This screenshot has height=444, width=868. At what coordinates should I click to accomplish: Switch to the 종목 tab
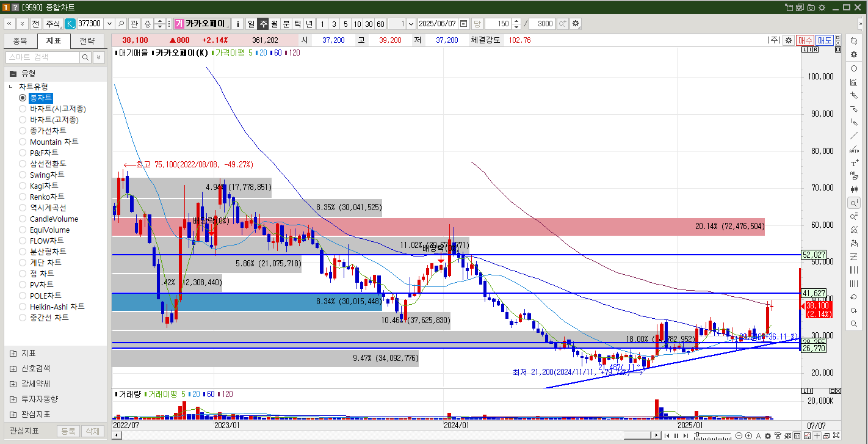pyautogui.click(x=20, y=41)
